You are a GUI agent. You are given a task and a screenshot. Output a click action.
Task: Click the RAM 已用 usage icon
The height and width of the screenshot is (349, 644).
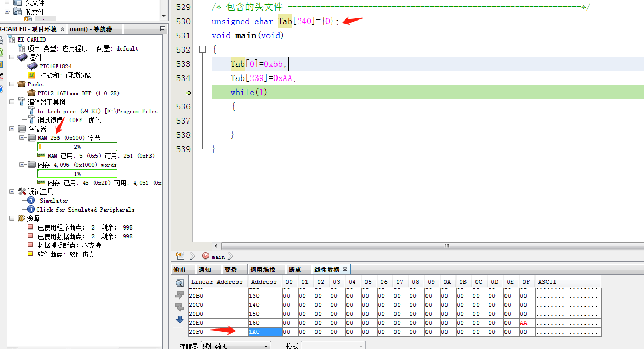pyautogui.click(x=42, y=156)
